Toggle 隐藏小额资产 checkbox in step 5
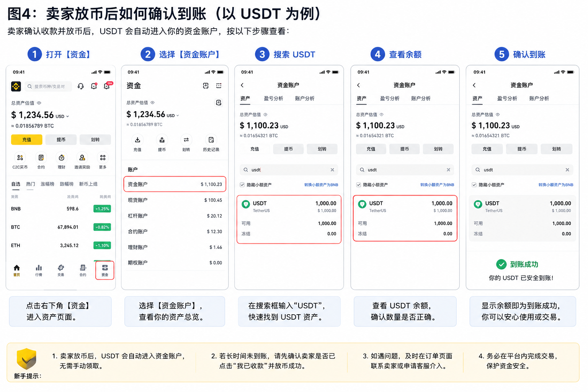 pos(474,185)
